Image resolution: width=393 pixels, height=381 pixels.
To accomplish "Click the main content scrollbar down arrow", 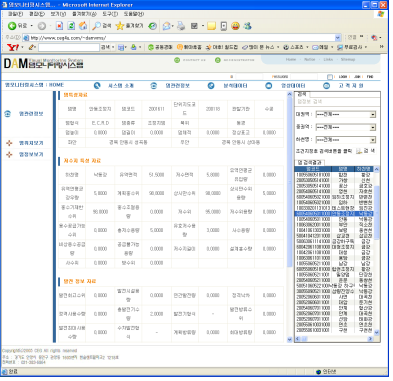I will [289, 339].
